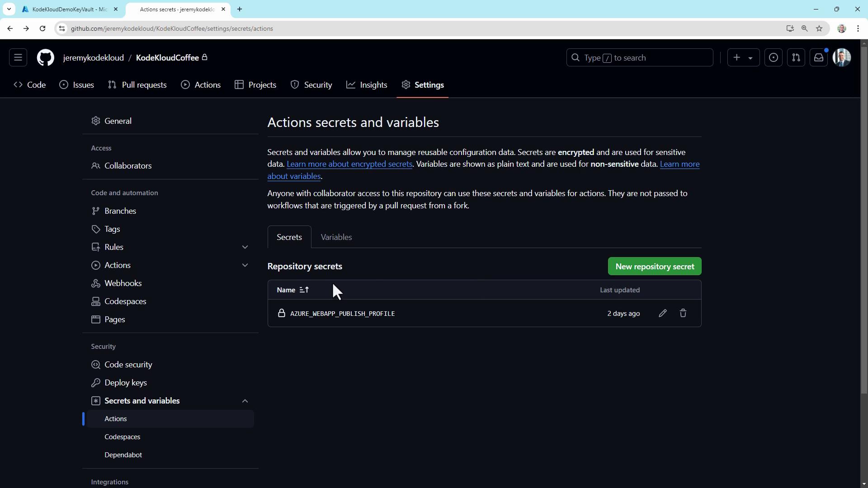Image resolution: width=868 pixels, height=488 pixels.
Task: Open the issues icon in the header
Action: click(774, 58)
